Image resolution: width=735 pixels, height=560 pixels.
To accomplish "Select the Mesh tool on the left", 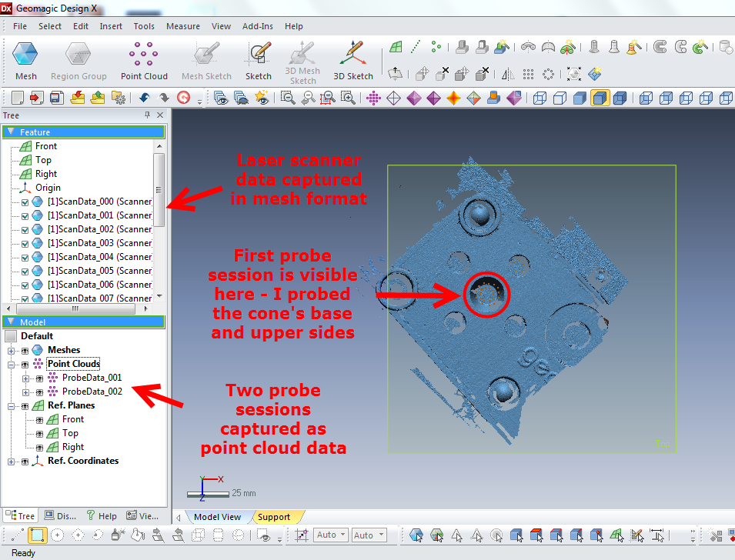I will (25, 58).
